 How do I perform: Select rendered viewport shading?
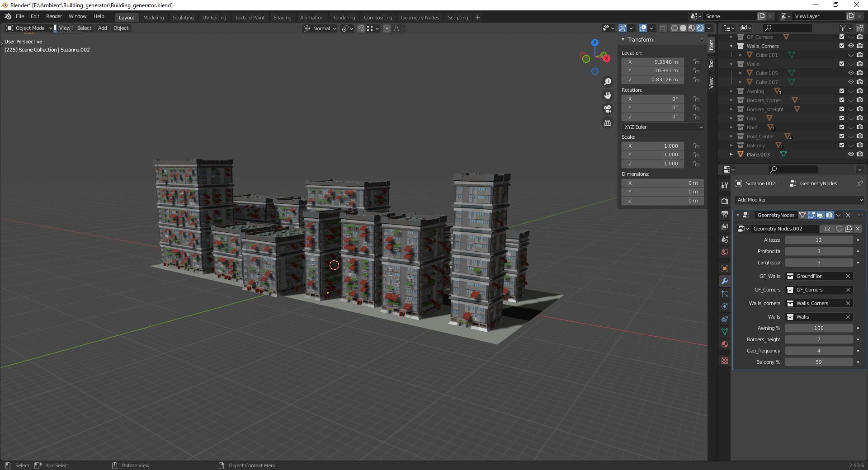[700, 28]
